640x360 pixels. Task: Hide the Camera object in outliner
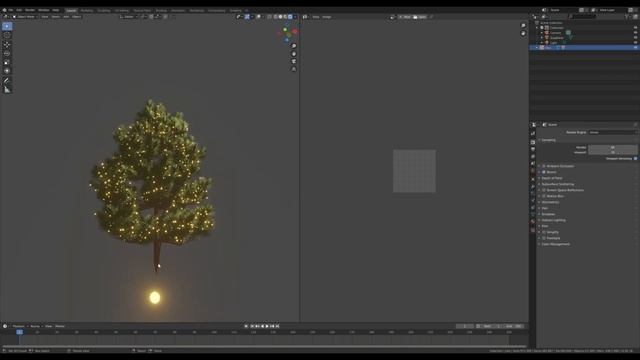[x=635, y=33]
